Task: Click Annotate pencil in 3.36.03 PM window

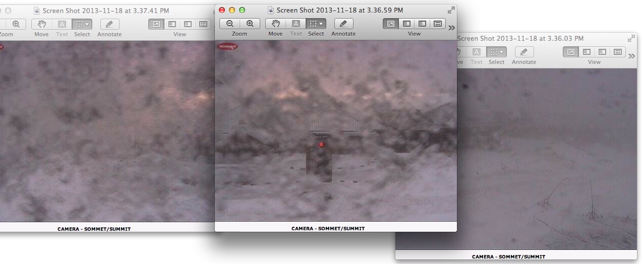Action: 524,52
